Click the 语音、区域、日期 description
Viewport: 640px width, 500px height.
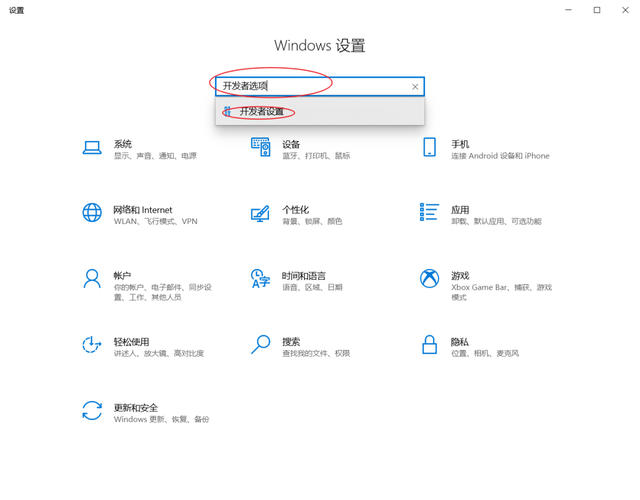(x=312, y=287)
